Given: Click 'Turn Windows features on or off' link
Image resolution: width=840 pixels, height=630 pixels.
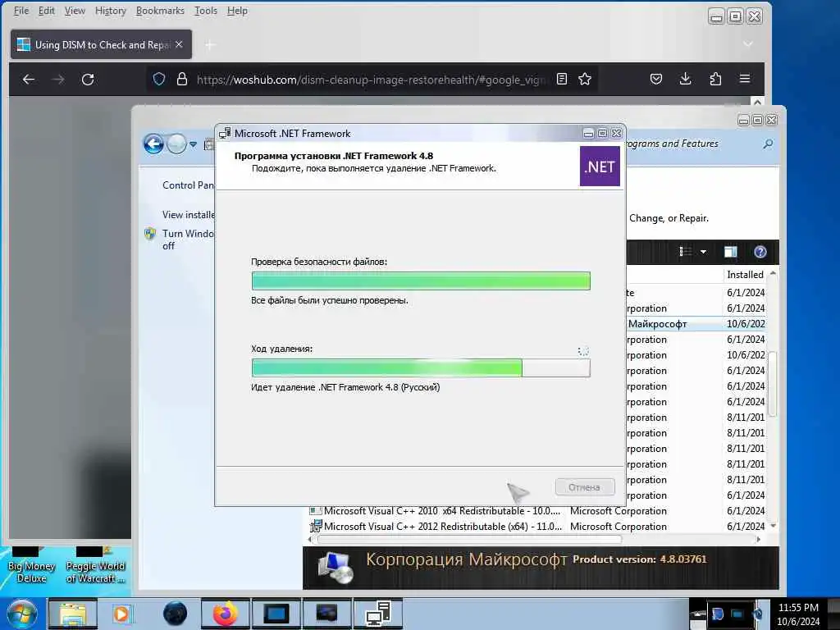Looking at the screenshot, I should pyautogui.click(x=188, y=240).
